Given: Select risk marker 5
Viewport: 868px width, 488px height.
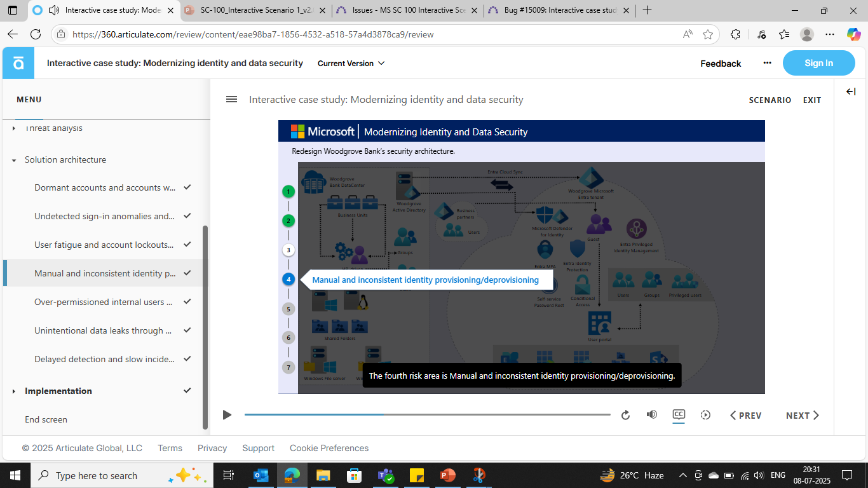Looking at the screenshot, I should pyautogui.click(x=288, y=309).
